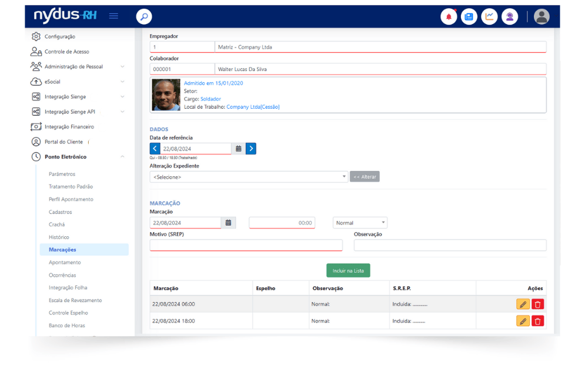
Task: Click the marcação time field 00:00
Action: click(x=282, y=223)
